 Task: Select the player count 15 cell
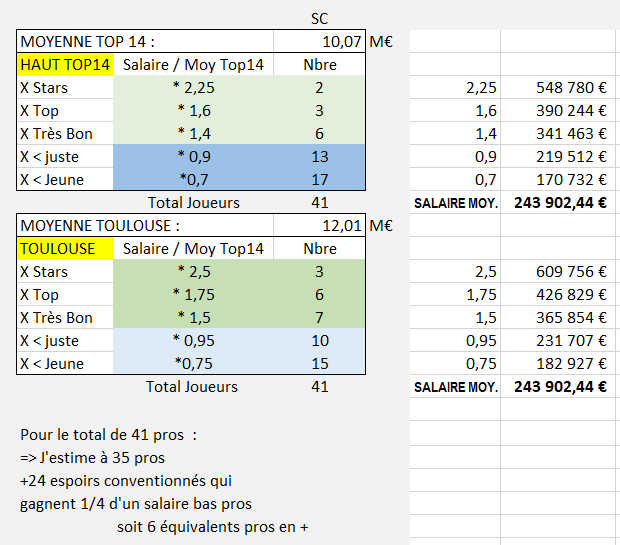319,363
